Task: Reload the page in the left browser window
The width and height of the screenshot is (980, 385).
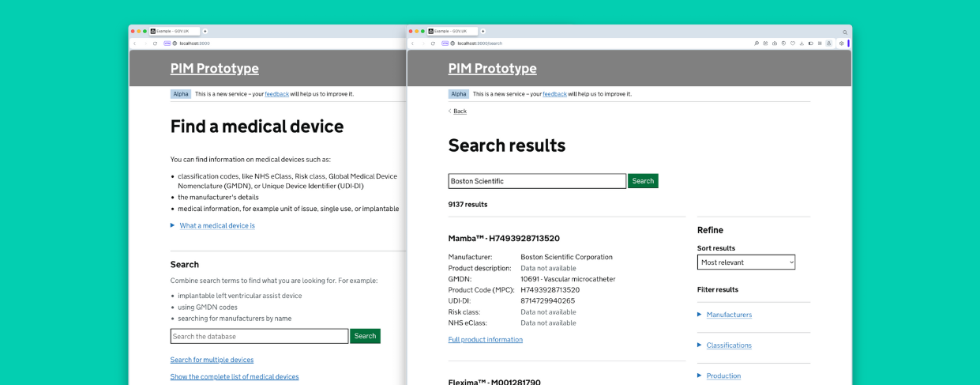Action: tap(155, 43)
